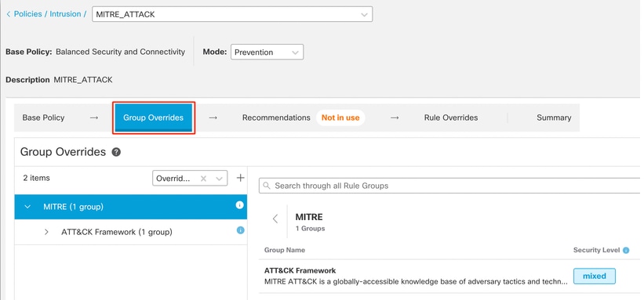Open the MITRE_ATTACK policy dropdown
644x300 pixels.
point(232,14)
